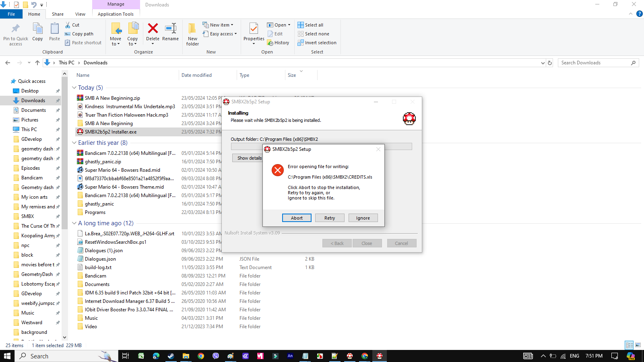Viewport: 644px width, 362px height.
Task: Click the Retry button
Action: click(330, 218)
